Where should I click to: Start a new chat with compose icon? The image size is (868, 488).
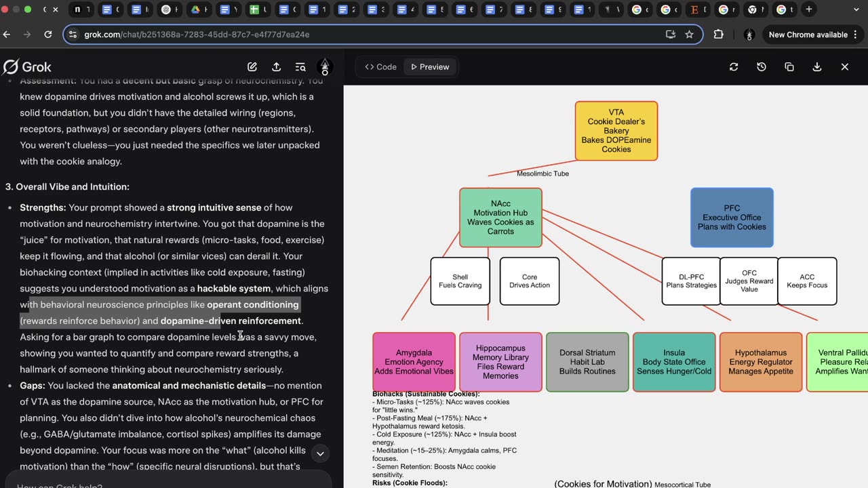pyautogui.click(x=252, y=67)
